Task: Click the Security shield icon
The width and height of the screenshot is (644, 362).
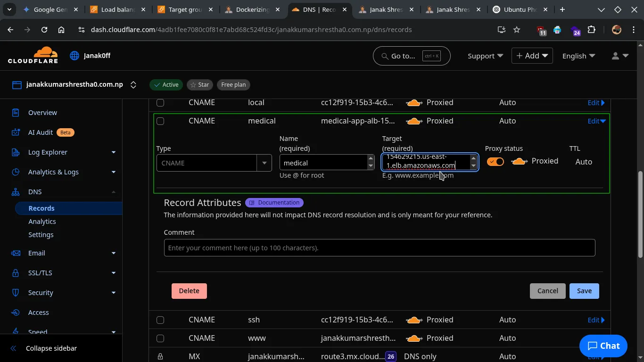Action: [16, 293]
